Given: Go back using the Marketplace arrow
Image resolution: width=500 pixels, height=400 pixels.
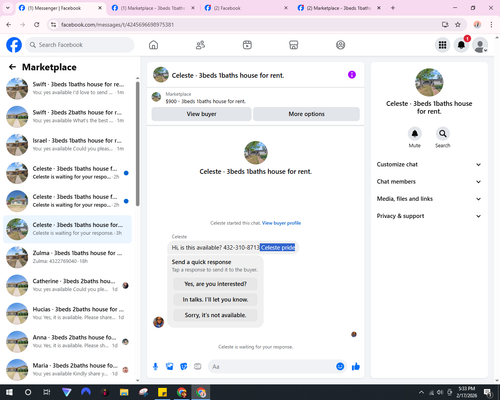Looking at the screenshot, I should pyautogui.click(x=12, y=67).
